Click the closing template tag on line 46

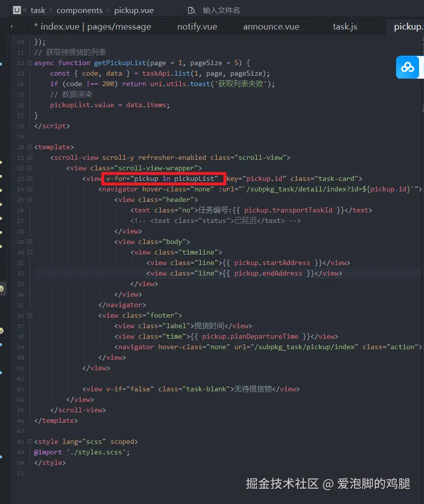point(56,420)
